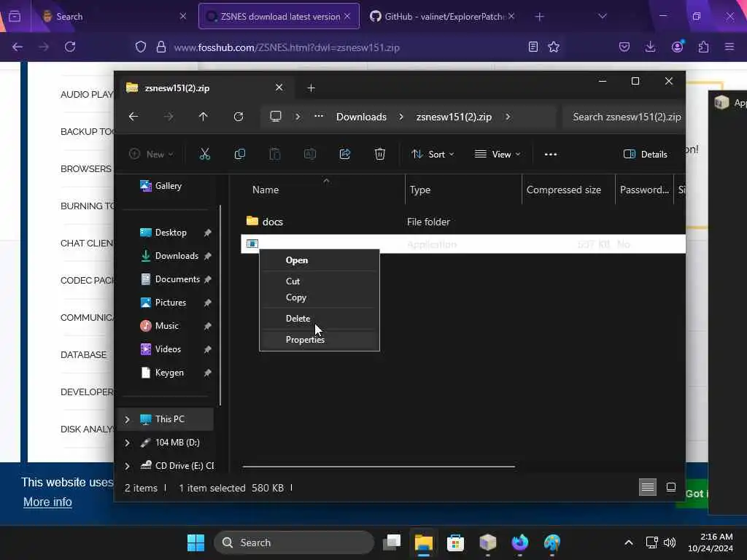Refresh the File Explorer view
Viewport: 747px width, 560px height.
click(x=239, y=117)
